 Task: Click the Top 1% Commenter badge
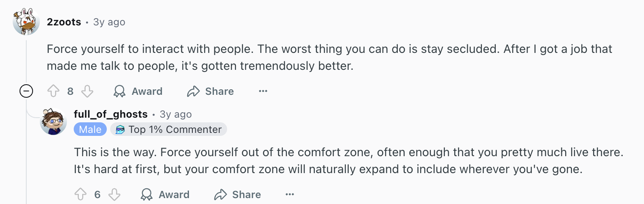click(169, 130)
